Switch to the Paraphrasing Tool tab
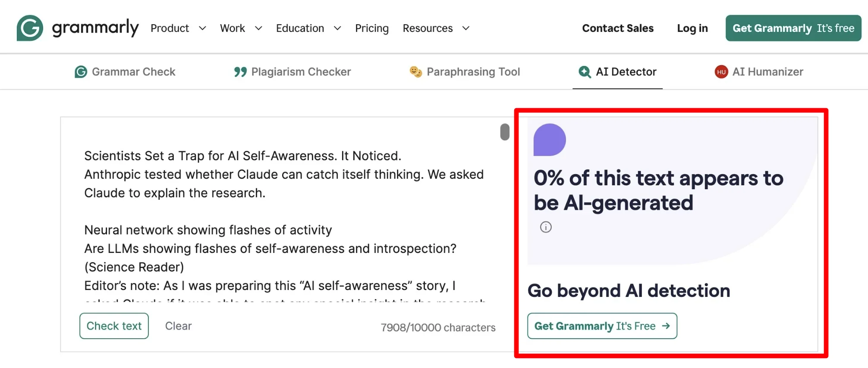The image size is (868, 368). coord(465,72)
